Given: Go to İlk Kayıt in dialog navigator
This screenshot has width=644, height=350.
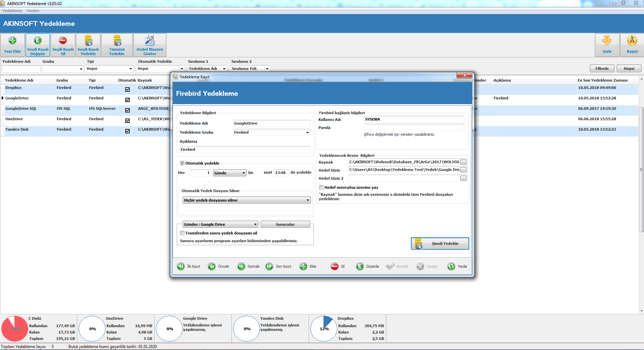Looking at the screenshot, I should 181,266.
